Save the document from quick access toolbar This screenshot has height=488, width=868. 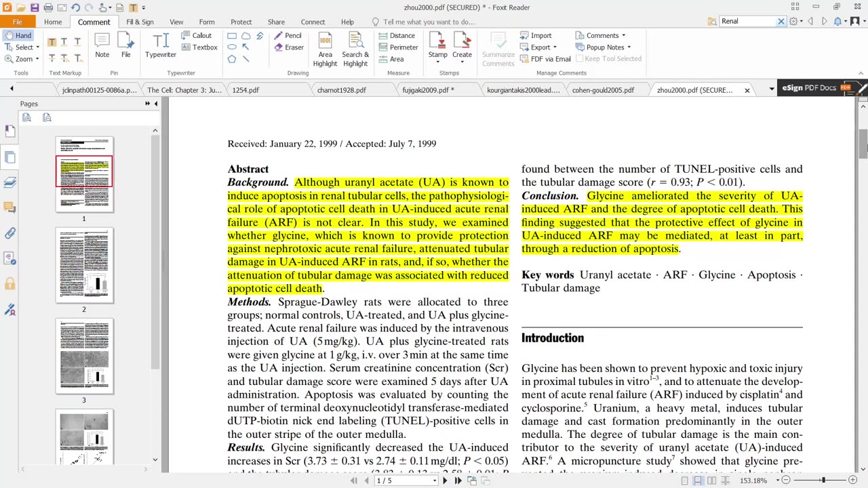(35, 7)
